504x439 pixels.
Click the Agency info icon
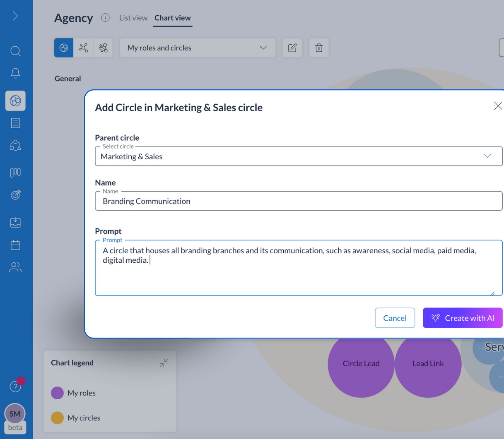pos(105,17)
